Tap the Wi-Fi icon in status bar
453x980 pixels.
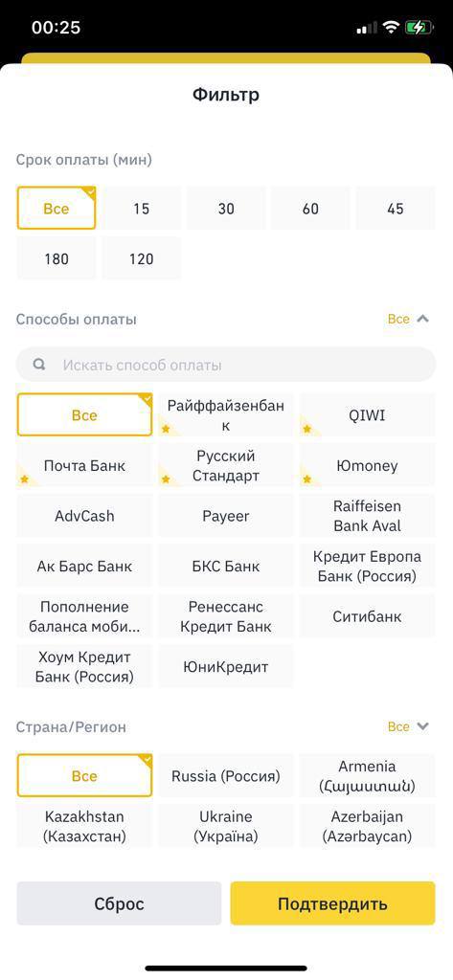tap(391, 28)
